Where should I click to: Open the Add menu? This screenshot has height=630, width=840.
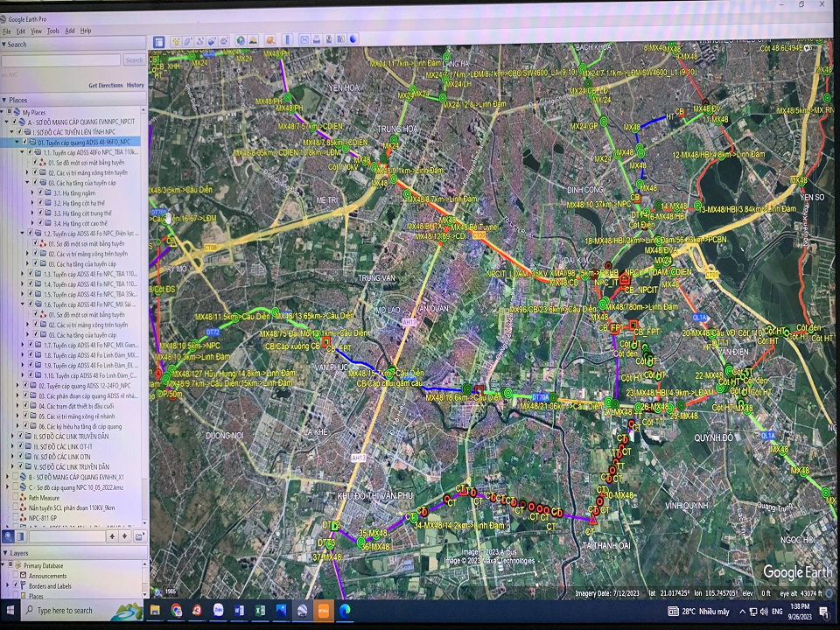[69, 31]
